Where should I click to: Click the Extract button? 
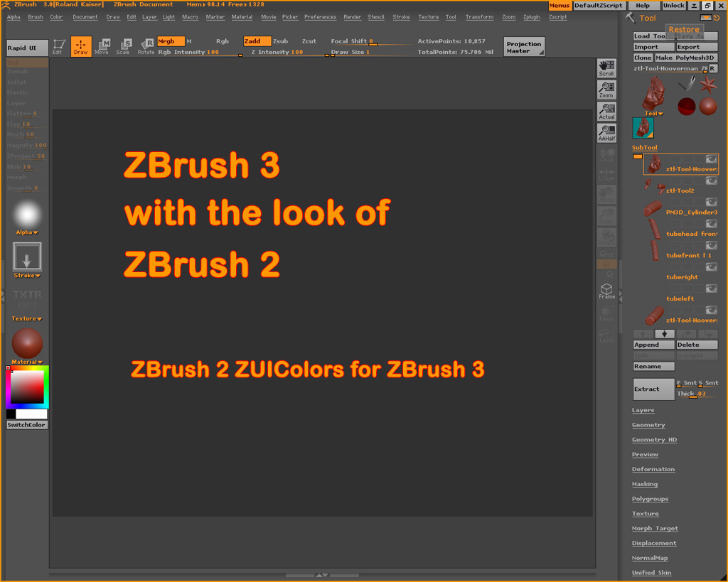(x=653, y=389)
